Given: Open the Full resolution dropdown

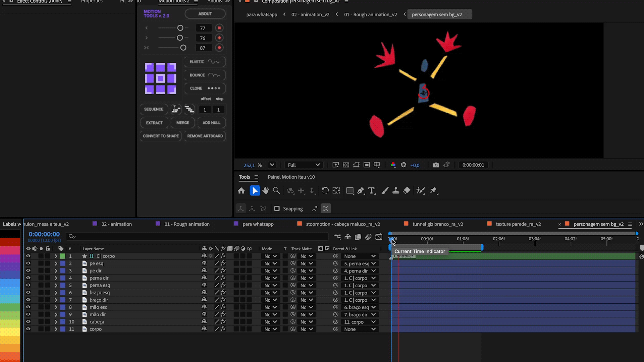Looking at the screenshot, I should coord(304,165).
